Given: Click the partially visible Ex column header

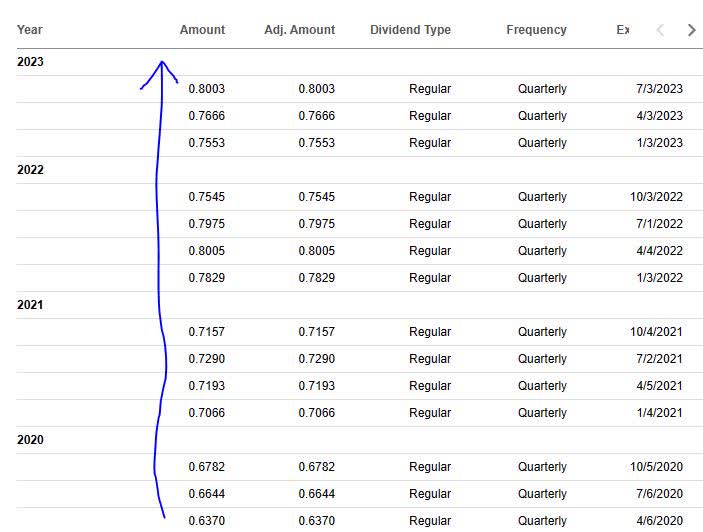Looking at the screenshot, I should [x=623, y=30].
